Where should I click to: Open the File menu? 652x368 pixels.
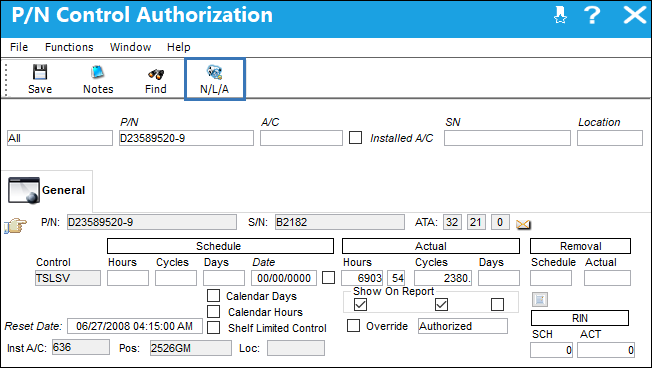19,47
